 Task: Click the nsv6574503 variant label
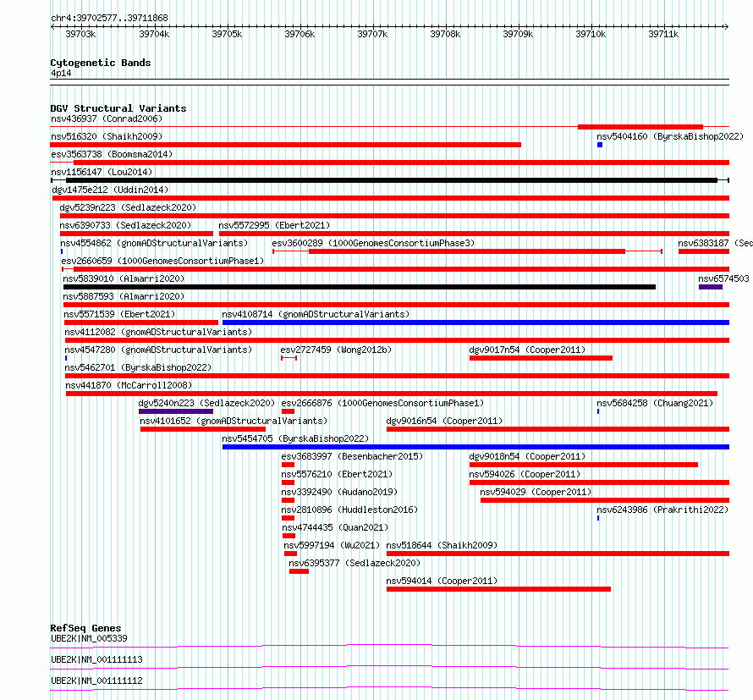(x=723, y=278)
